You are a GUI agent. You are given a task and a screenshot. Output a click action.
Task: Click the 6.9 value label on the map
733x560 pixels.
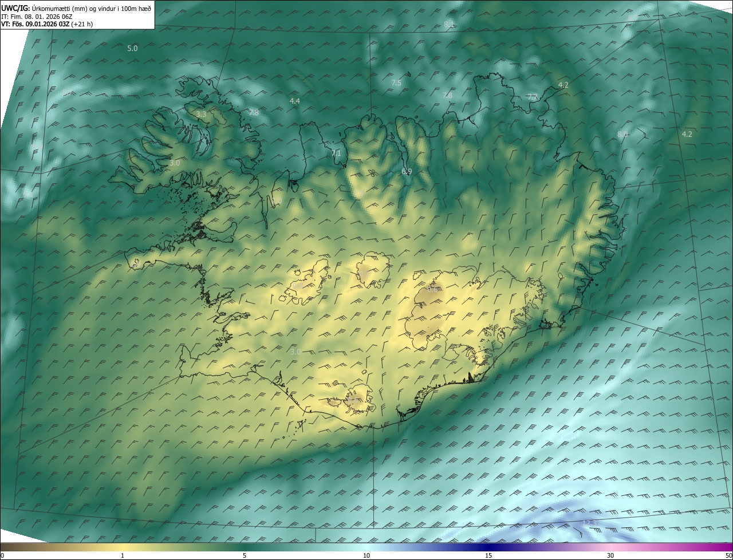tap(407, 171)
